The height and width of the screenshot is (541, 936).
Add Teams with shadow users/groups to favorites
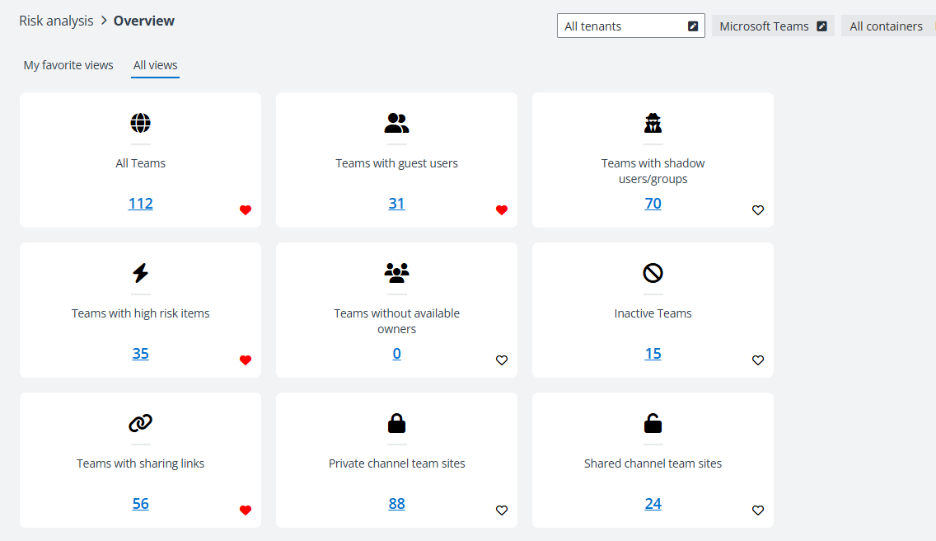click(x=758, y=210)
